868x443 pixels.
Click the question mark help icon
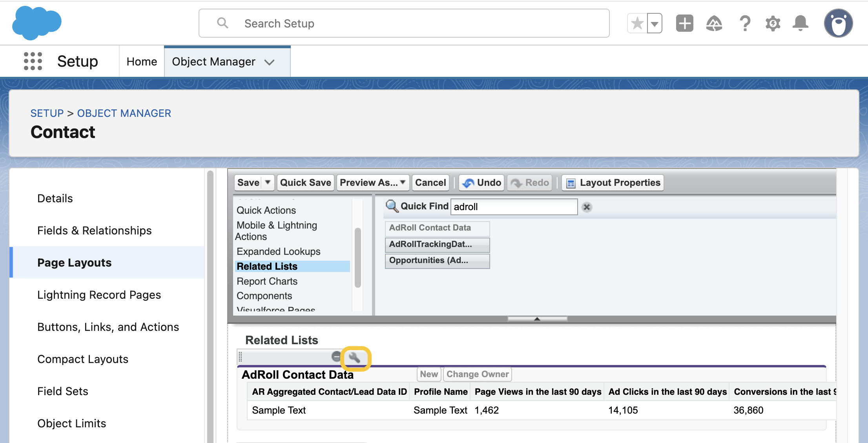tap(744, 23)
